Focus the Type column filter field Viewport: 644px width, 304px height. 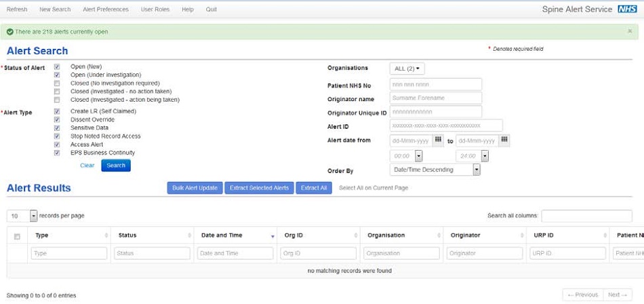click(x=69, y=253)
